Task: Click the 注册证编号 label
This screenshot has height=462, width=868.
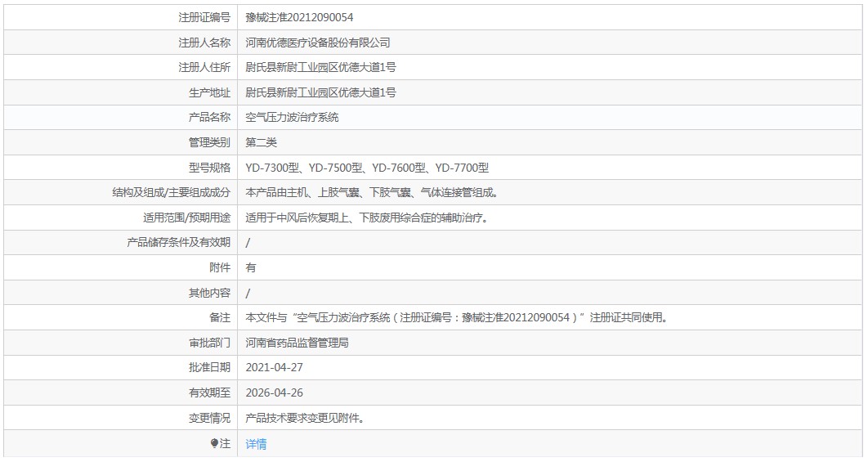Action: tap(204, 17)
